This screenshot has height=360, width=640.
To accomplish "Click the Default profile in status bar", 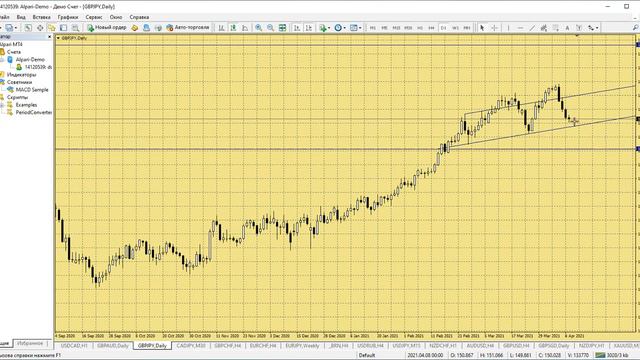I will (367, 356).
